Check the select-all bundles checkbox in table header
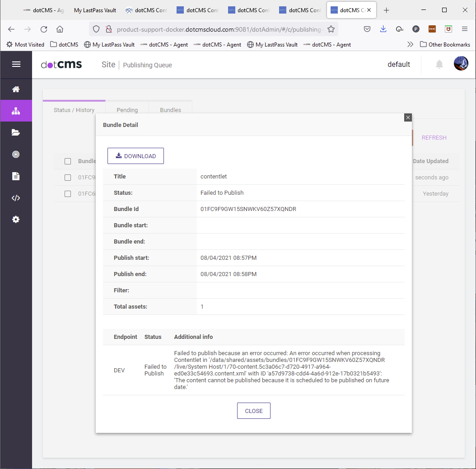Screen dimensions: 476x469 pos(68,161)
